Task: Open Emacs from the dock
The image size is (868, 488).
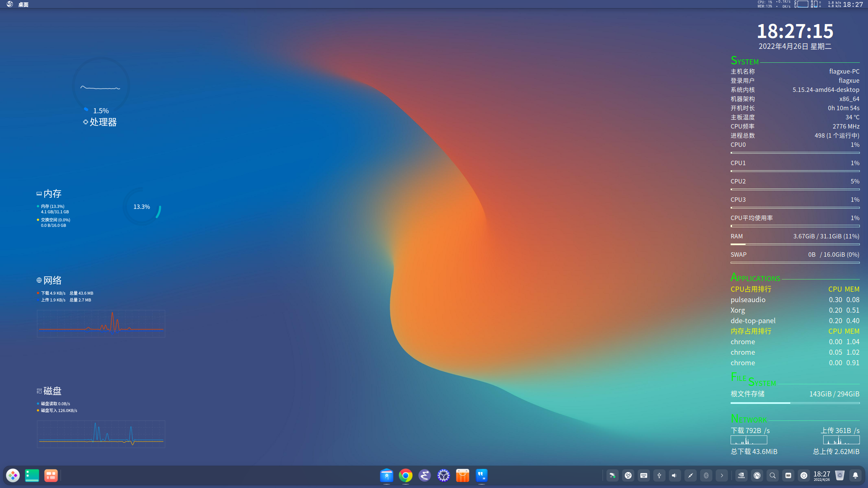Action: (x=425, y=475)
